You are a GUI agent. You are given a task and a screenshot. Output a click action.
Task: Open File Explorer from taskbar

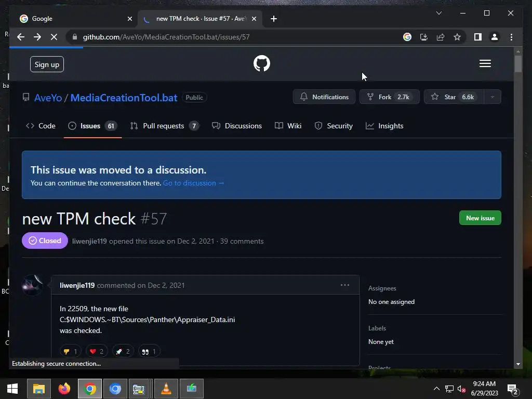tap(38, 389)
